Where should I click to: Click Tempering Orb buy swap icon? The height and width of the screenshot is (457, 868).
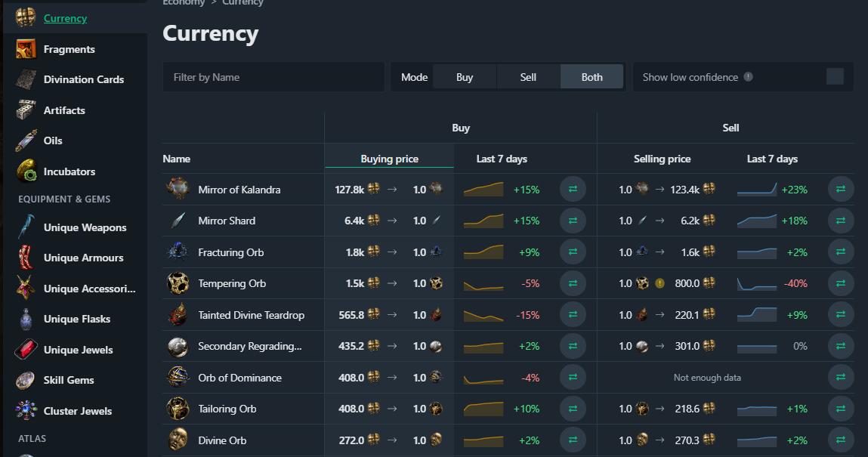tap(573, 283)
